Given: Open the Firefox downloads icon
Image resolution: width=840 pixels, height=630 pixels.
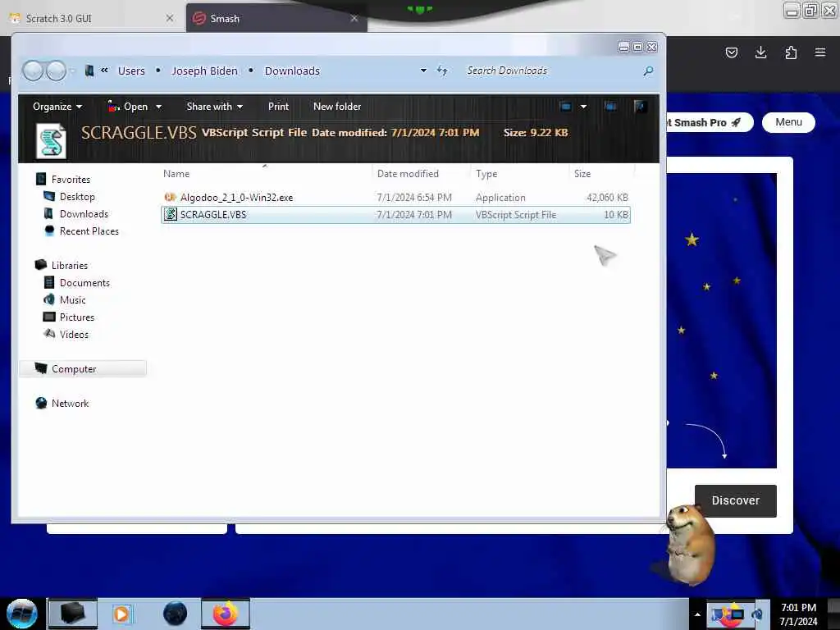Looking at the screenshot, I should [760, 52].
